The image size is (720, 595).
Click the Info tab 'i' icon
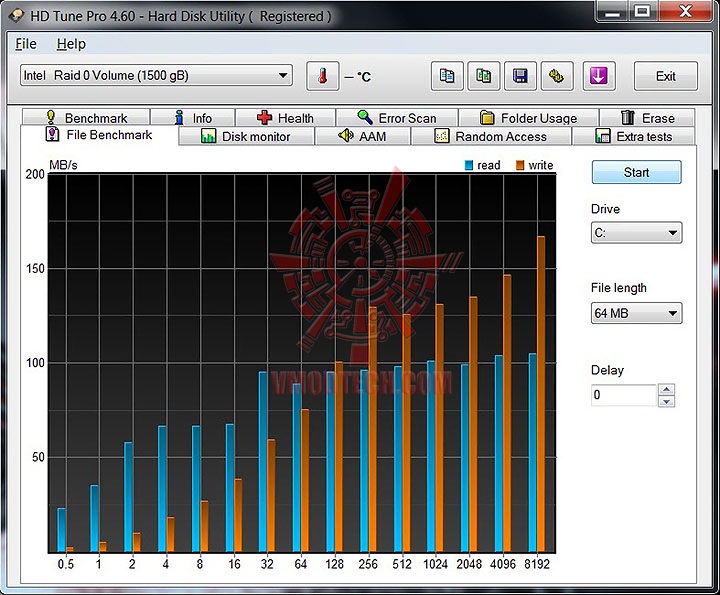(180, 117)
